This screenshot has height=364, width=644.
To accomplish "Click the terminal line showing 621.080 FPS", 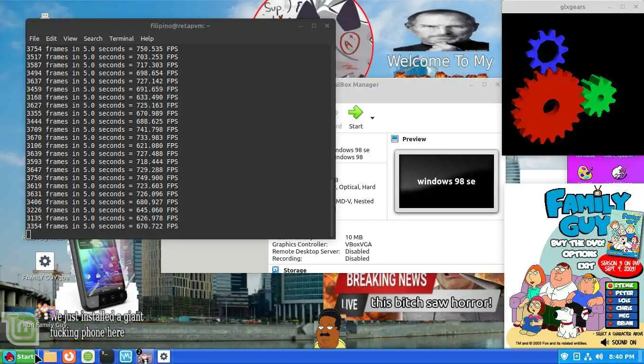I will point(102,146).
